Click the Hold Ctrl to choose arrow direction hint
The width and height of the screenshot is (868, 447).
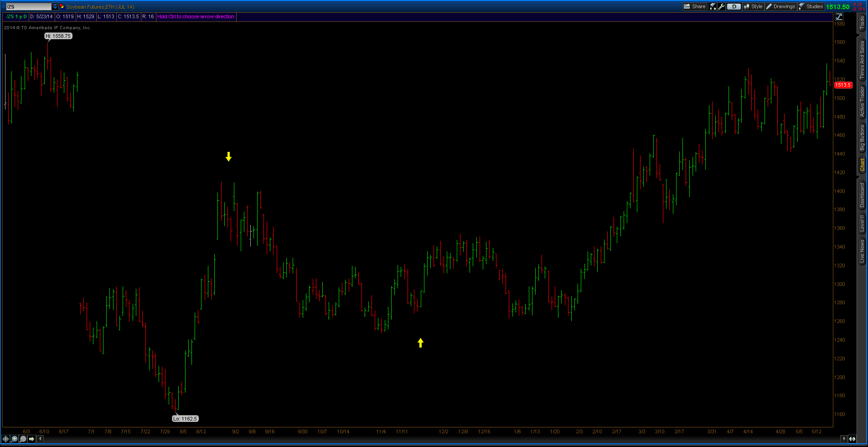(x=196, y=16)
